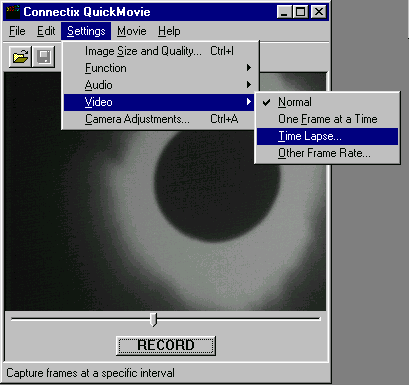Click the QuickMovie clapperboard title icon
The image size is (409, 385).
tap(13, 12)
